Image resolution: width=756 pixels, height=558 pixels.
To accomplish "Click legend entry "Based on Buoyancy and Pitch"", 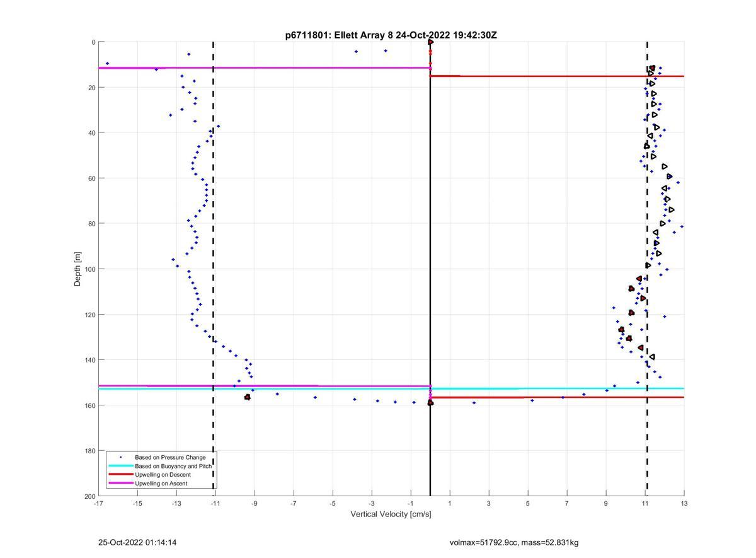I will (173, 466).
